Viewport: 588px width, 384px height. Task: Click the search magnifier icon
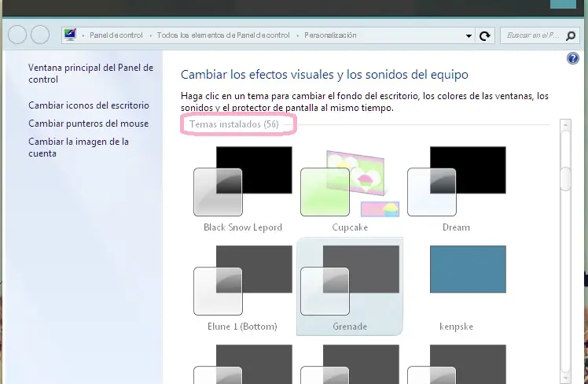[571, 35]
